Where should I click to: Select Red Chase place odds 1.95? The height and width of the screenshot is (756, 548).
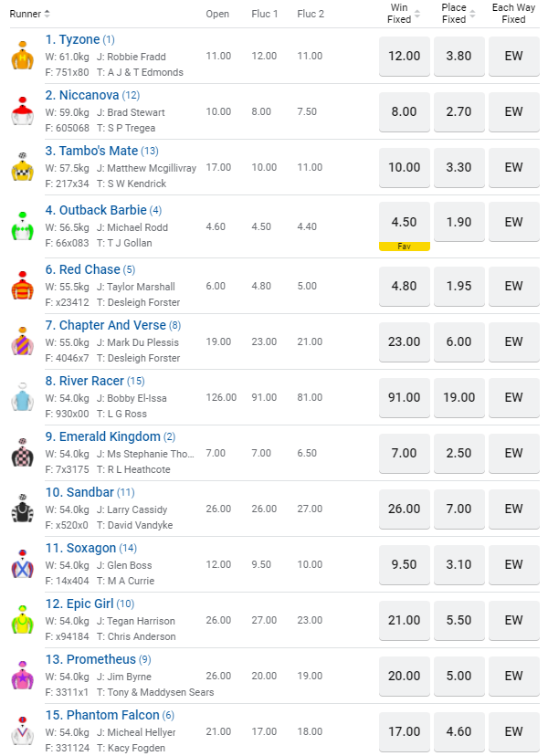[x=458, y=286]
